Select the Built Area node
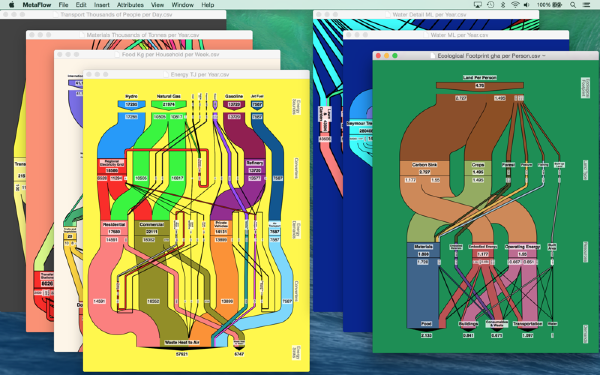This screenshot has width=600, height=375. coord(552,246)
